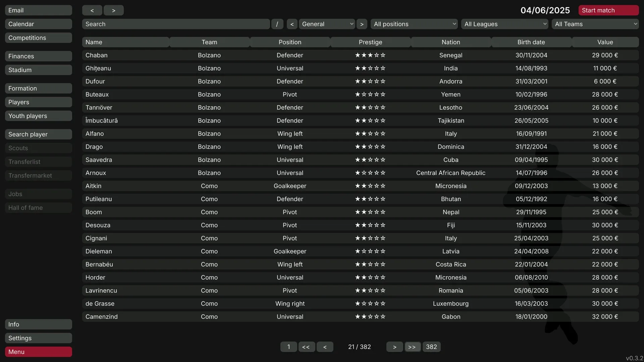644x362 pixels.
Task: Sort table by Value column header
Action: point(605,42)
